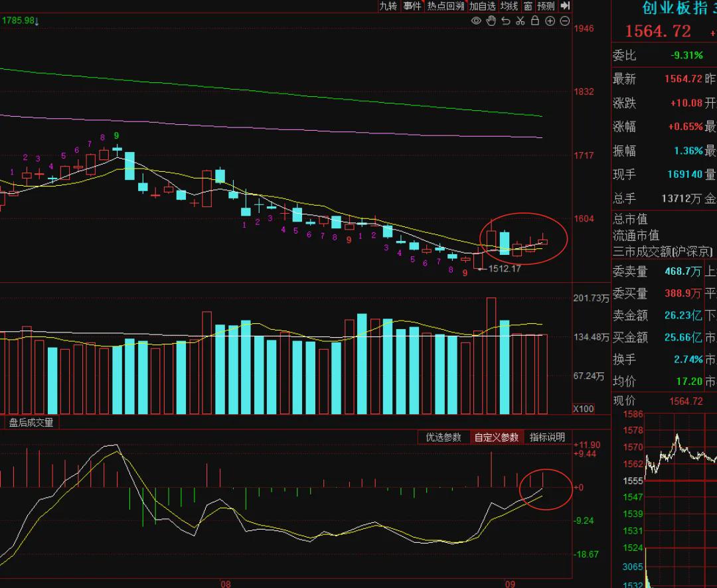
Task: Select the 盘后成交量 label tab
Action: 31,423
